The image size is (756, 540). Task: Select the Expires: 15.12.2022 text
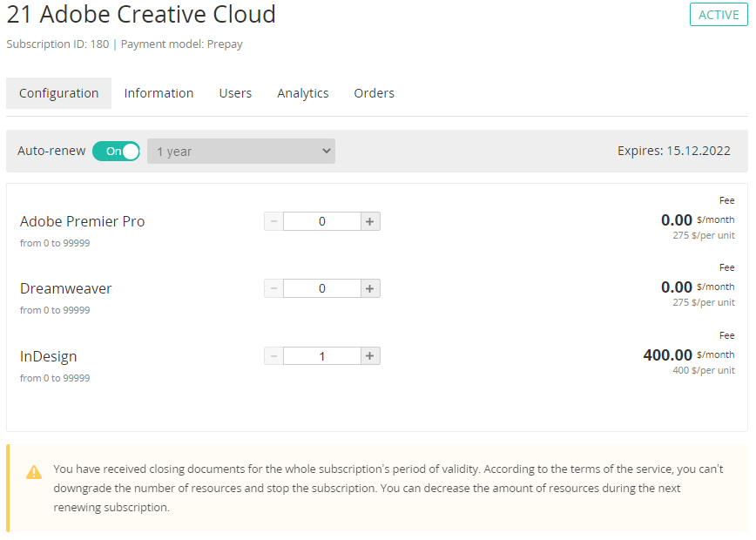[674, 151]
